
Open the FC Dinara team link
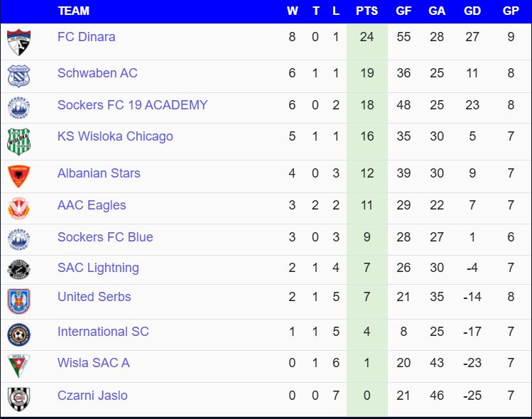tap(86, 37)
